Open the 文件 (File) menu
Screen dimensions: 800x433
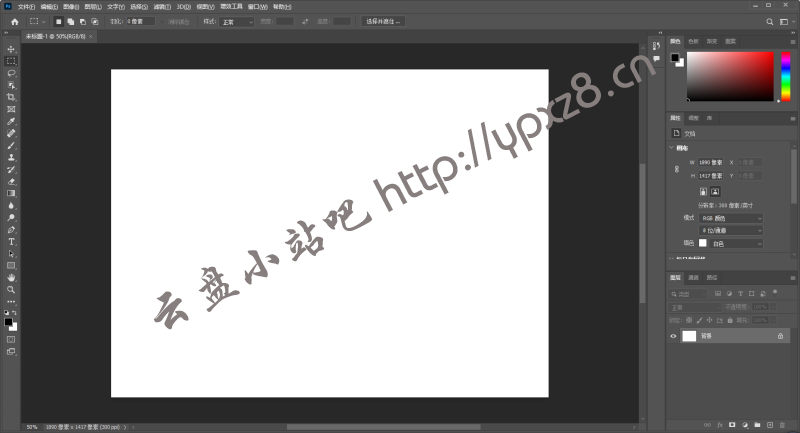(26, 7)
